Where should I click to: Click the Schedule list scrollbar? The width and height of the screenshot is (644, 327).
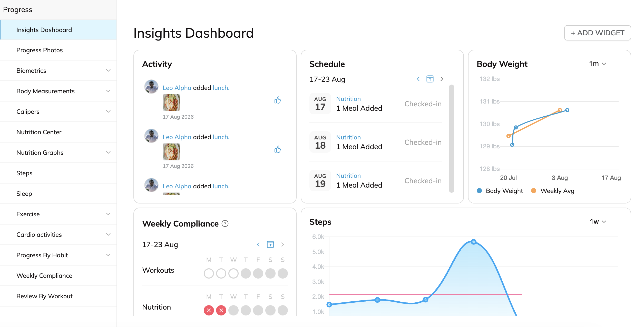452,138
